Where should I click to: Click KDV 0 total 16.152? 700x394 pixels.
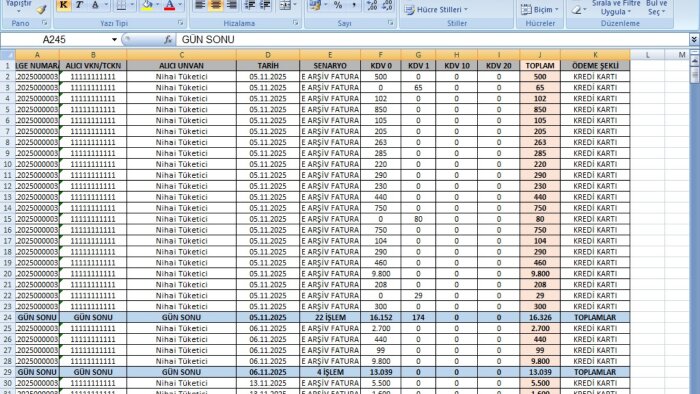(380, 317)
